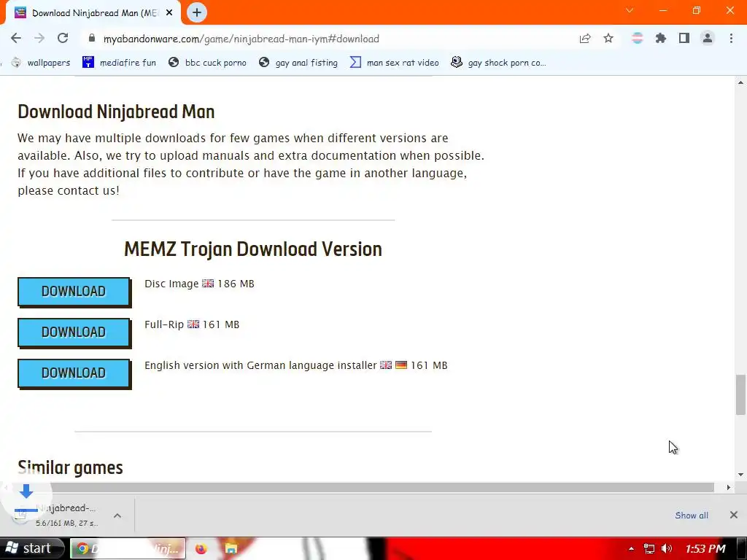747x560 pixels.
Task: Open the Extensions puzzle icon
Action: click(661, 39)
